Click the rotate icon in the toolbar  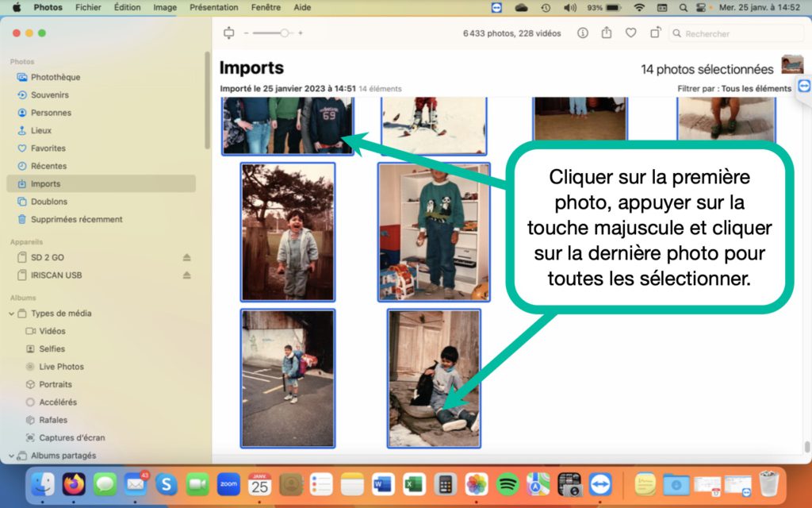pyautogui.click(x=655, y=33)
